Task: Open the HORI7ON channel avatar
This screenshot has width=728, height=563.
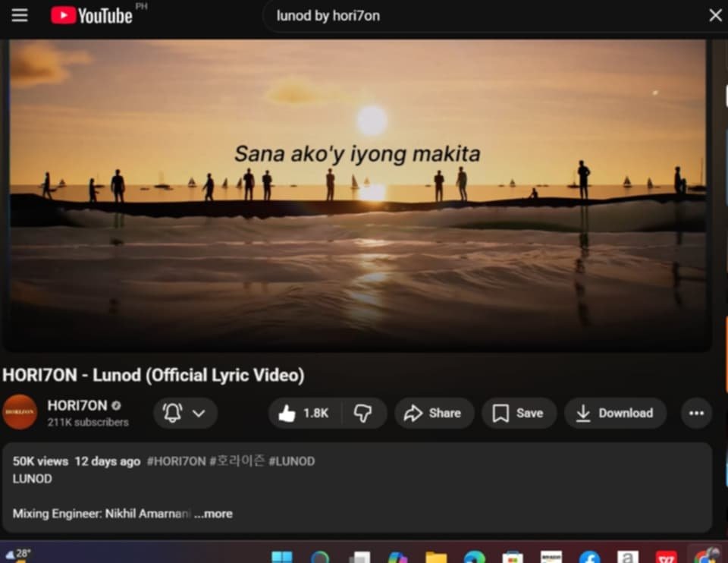Action: pos(20,413)
